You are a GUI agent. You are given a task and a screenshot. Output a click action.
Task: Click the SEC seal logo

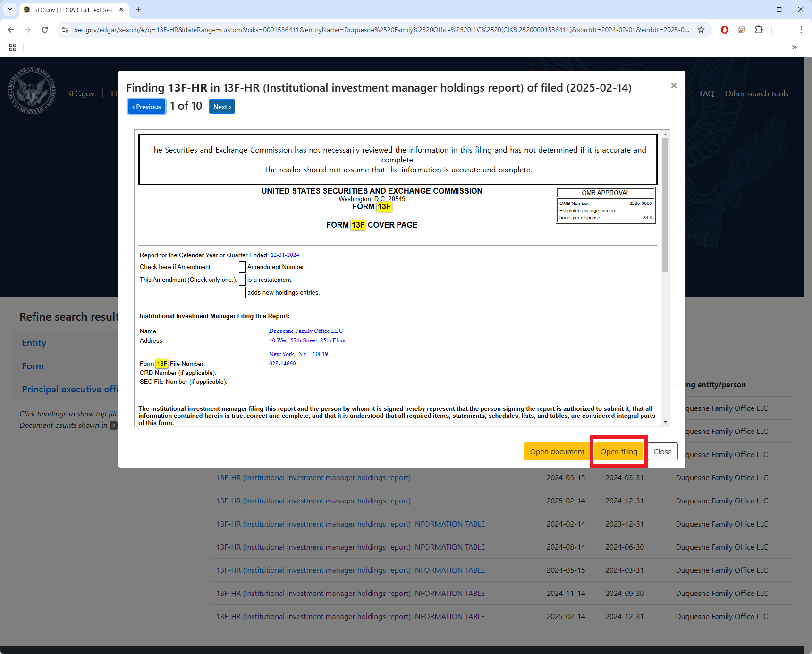click(32, 91)
